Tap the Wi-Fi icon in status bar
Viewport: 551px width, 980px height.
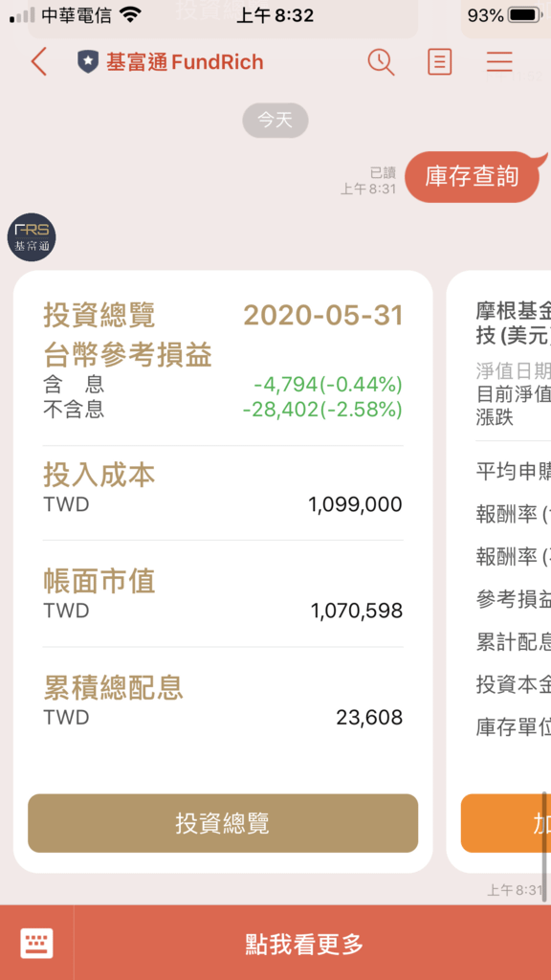pos(130,15)
